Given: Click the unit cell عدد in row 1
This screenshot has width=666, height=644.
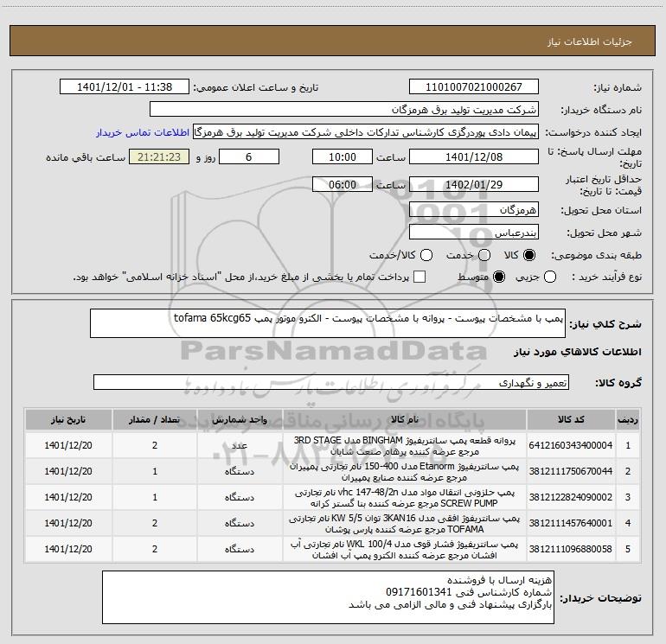Looking at the screenshot, I should 240,445.
